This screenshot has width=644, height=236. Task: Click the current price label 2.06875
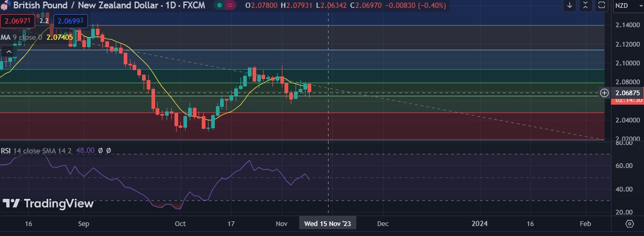click(x=627, y=93)
